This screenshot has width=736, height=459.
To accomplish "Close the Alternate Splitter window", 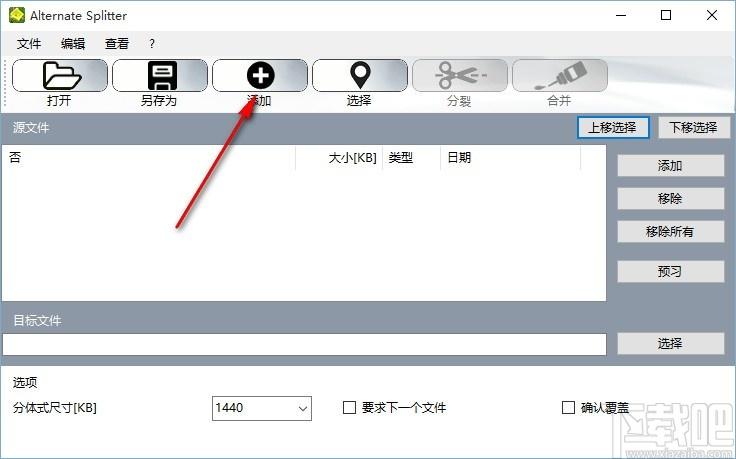I will (712, 15).
